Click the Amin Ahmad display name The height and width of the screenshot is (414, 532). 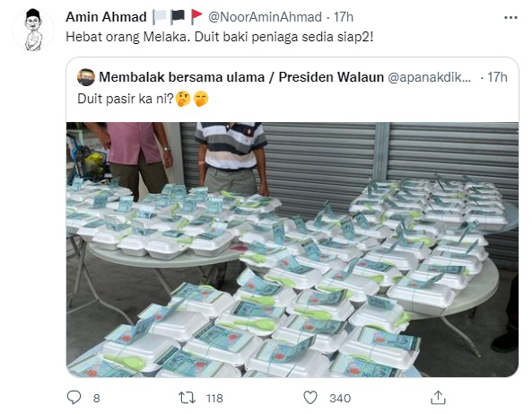(106, 17)
